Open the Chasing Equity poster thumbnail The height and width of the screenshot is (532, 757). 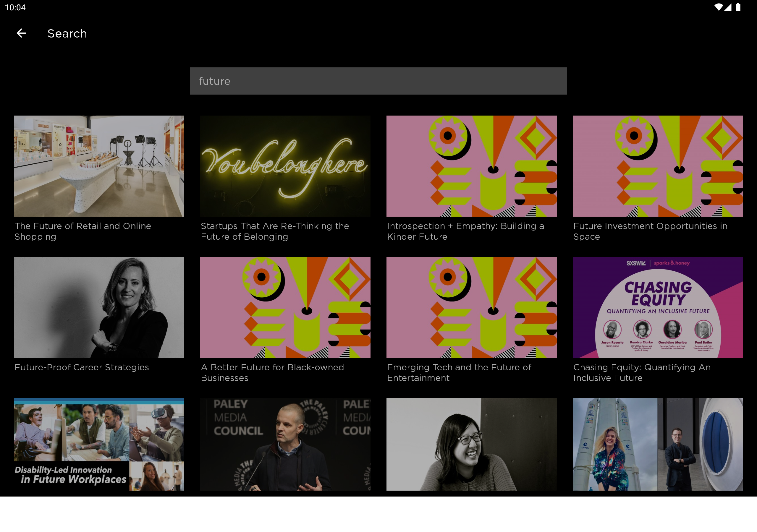tap(658, 307)
